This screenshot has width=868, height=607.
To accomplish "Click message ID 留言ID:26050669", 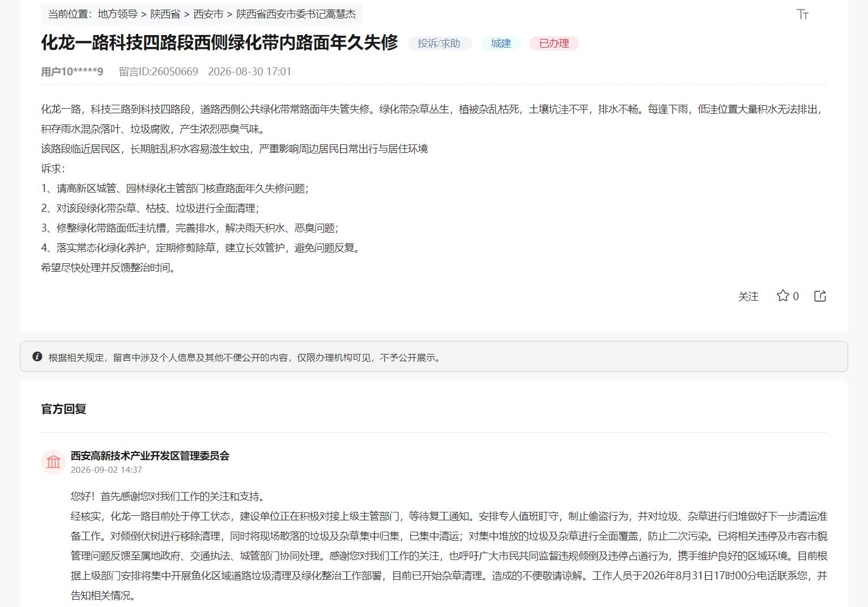I will point(159,71).
